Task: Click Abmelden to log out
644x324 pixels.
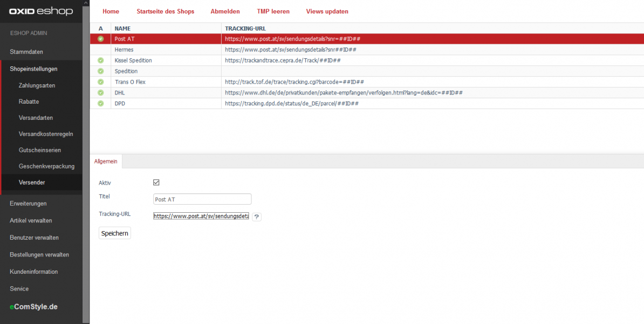Action: coord(225,11)
